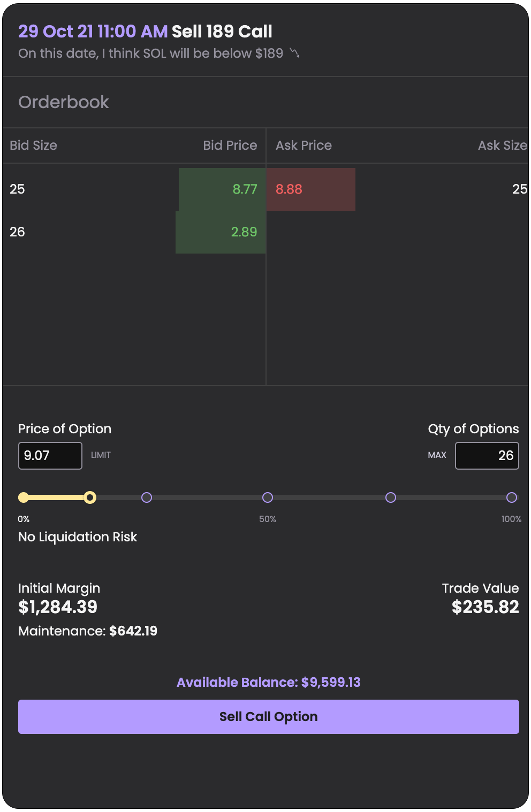Image resolution: width=531 pixels, height=812 pixels.
Task: Set the slider to the 0% start point
Action: pos(24,498)
